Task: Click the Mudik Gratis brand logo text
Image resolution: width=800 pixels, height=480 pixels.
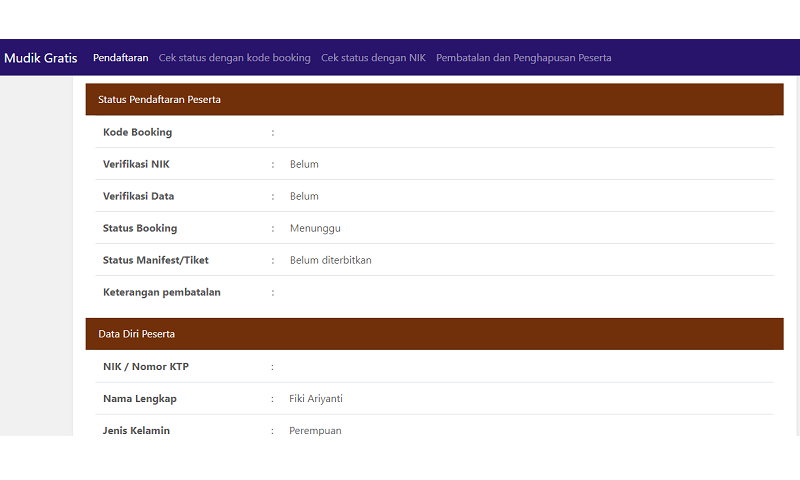Action: (41, 58)
